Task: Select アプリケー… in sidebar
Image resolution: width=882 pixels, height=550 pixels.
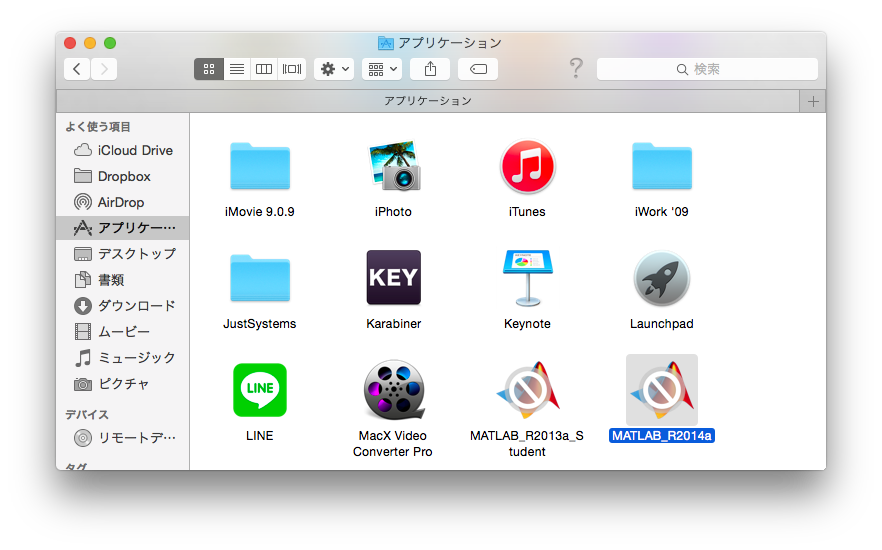Action: (x=123, y=228)
